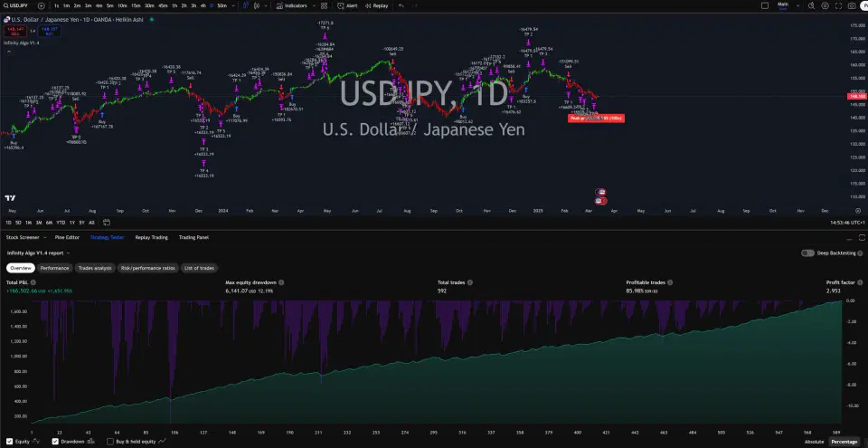
Task: Click the layout setup square icon
Action: (x=765, y=5)
